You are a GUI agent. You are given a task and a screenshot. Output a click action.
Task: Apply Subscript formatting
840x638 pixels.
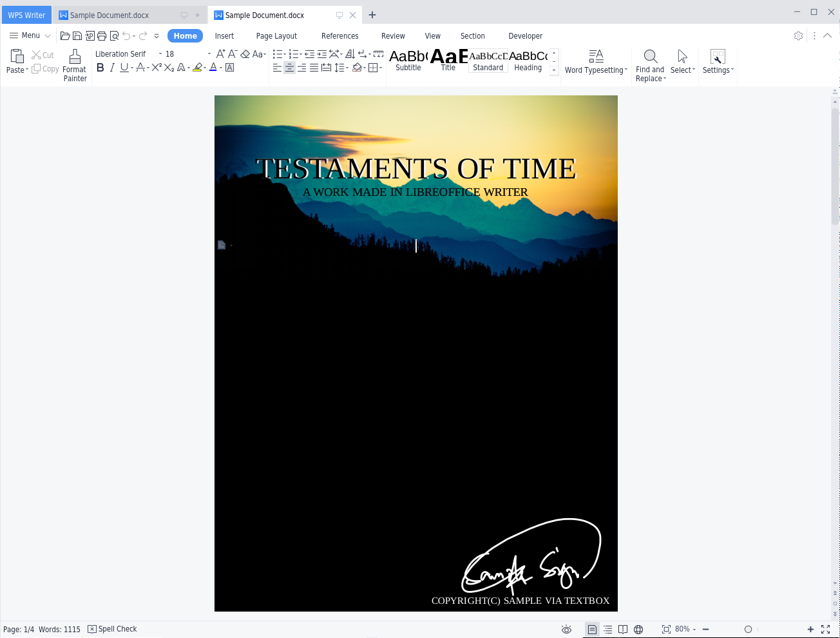point(169,68)
